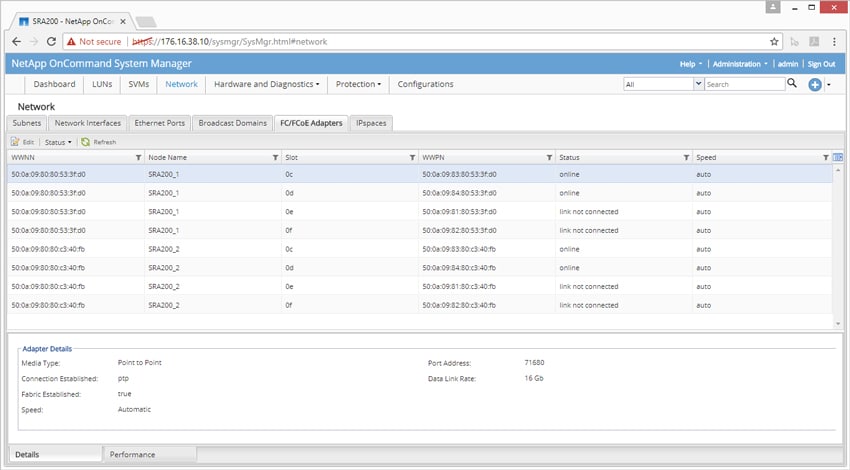Click the new browser tab button
This screenshot has height=470, width=850.
click(x=145, y=22)
